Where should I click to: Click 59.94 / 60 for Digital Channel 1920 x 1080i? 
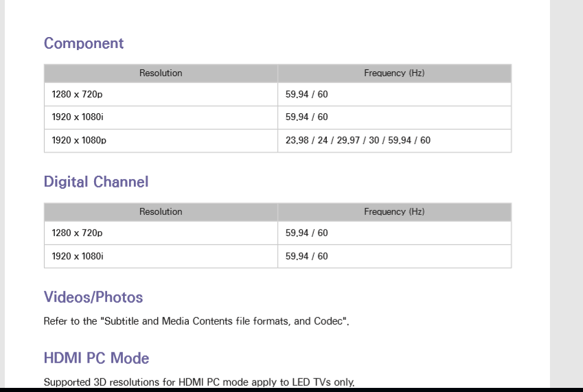coord(306,256)
